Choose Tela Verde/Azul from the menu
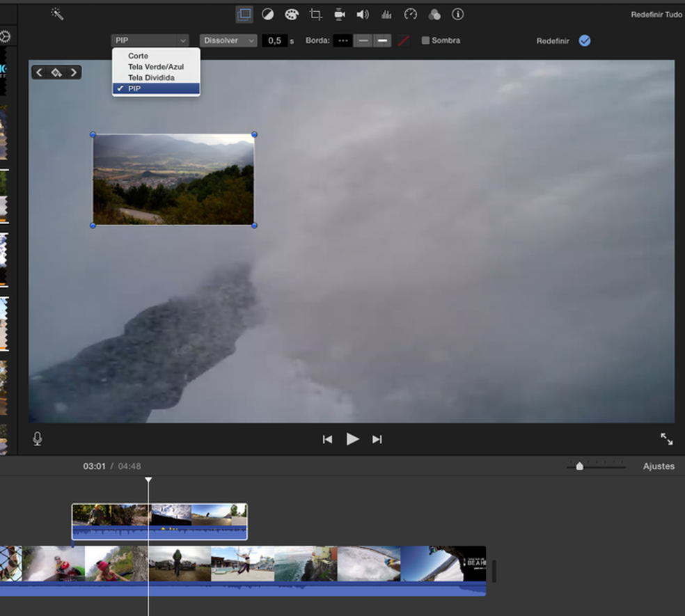This screenshot has width=685, height=616. 156,67
